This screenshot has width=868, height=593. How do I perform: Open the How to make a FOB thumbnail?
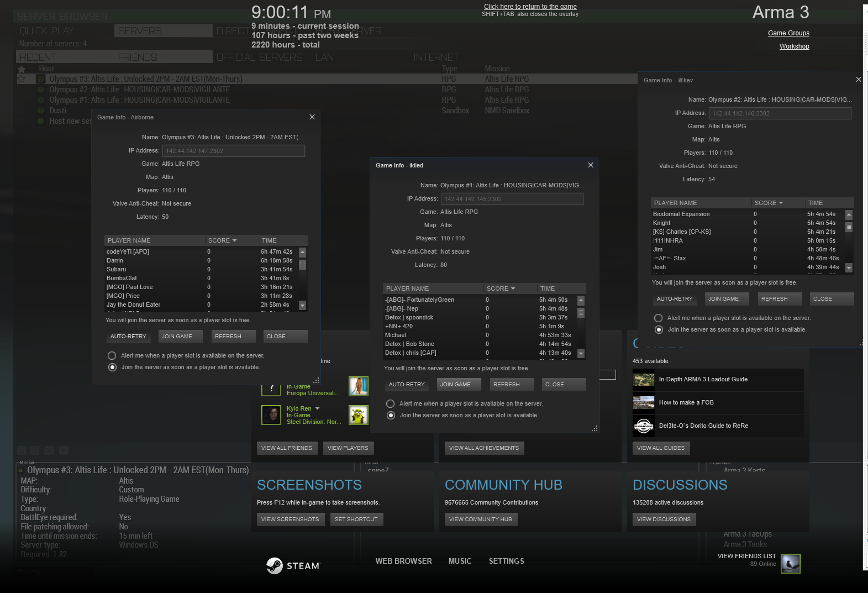pos(644,403)
